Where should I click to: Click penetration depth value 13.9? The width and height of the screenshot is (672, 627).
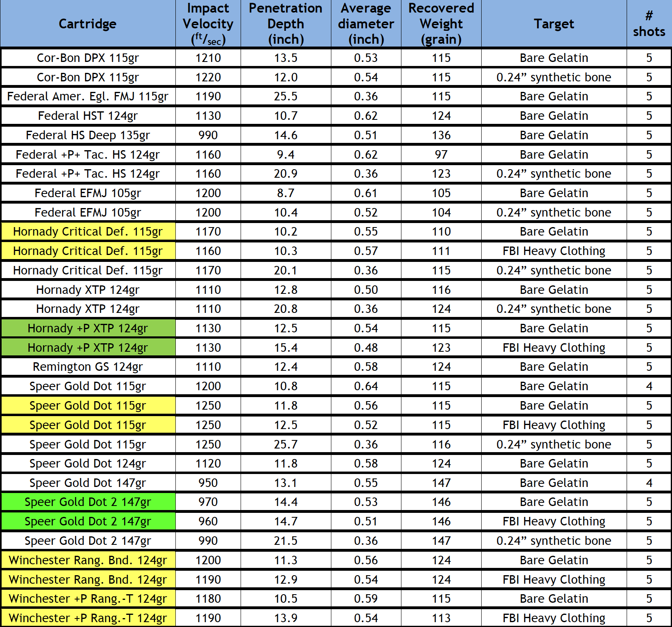coord(286,618)
